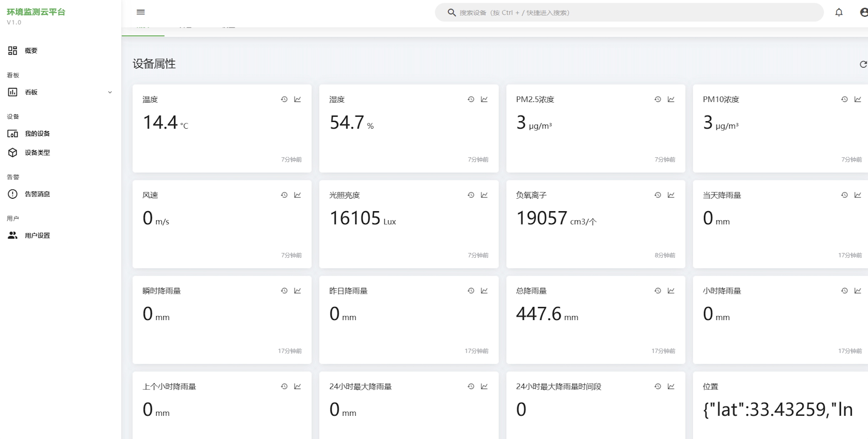This screenshot has width=868, height=439.
Task: Expand the 看板 sidebar chevron
Action: [110, 92]
